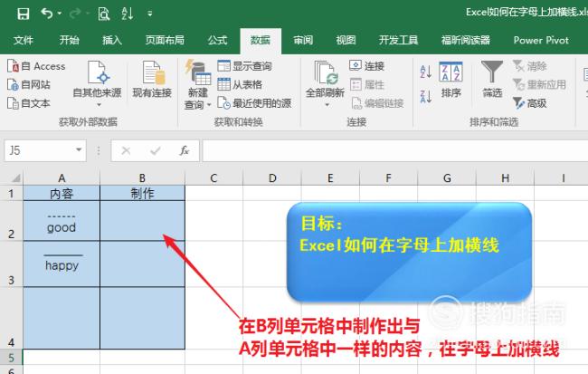Open Customize Quick Access Toolbar dropdown
Image resolution: width=588 pixels, height=374 pixels.
click(150, 14)
